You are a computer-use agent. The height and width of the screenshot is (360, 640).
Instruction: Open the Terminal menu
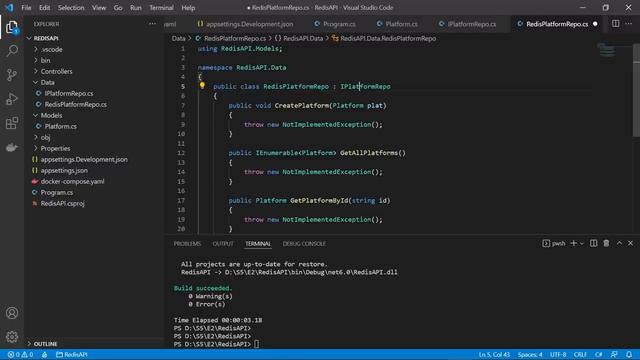161,8
